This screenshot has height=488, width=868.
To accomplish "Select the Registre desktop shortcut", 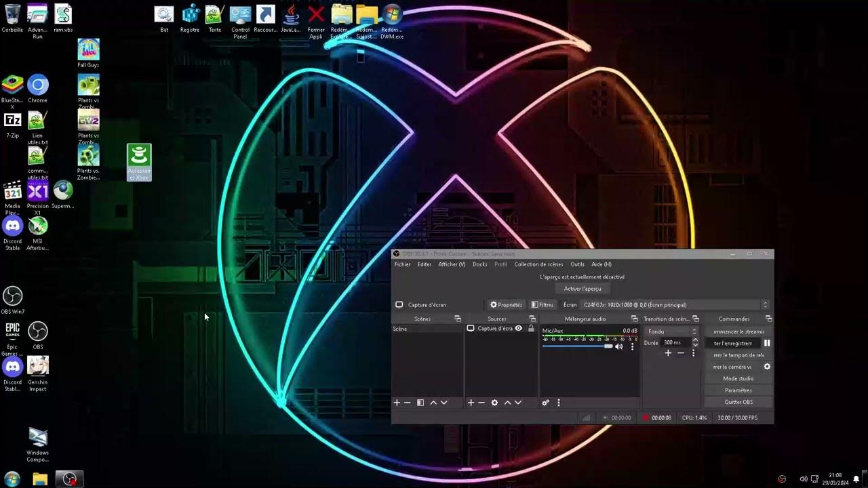I will [x=190, y=18].
